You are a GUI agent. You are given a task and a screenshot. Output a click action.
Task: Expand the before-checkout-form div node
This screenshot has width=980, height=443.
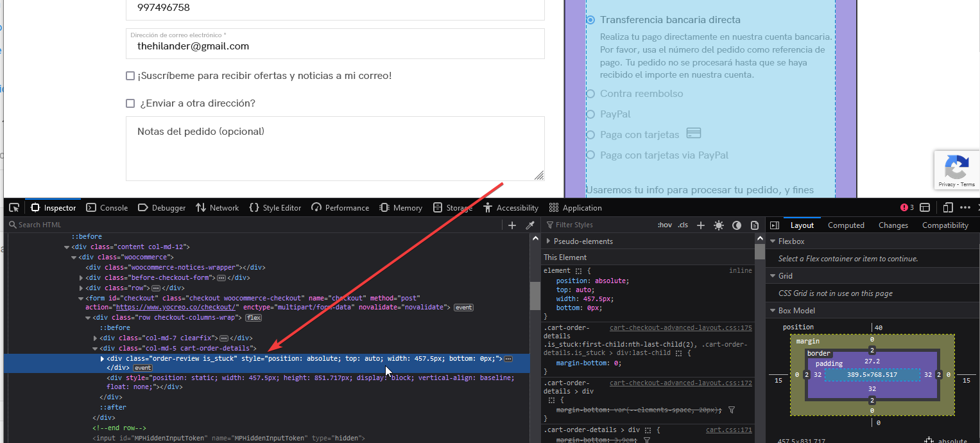coord(81,278)
